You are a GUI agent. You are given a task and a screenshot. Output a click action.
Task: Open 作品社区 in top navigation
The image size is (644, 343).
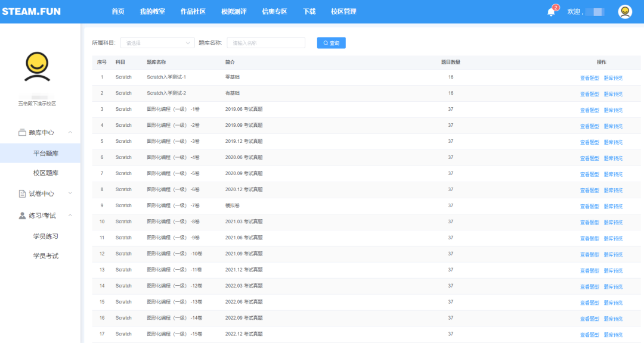pyautogui.click(x=193, y=11)
